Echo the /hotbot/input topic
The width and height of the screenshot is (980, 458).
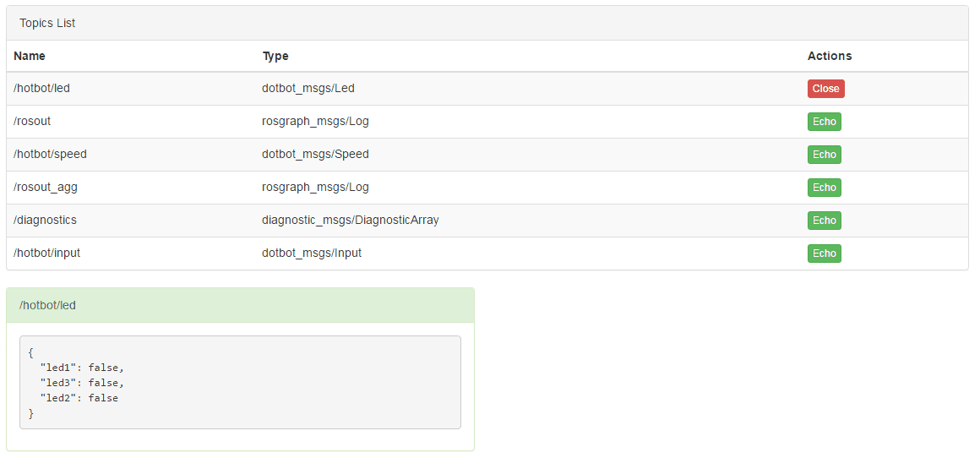point(824,254)
